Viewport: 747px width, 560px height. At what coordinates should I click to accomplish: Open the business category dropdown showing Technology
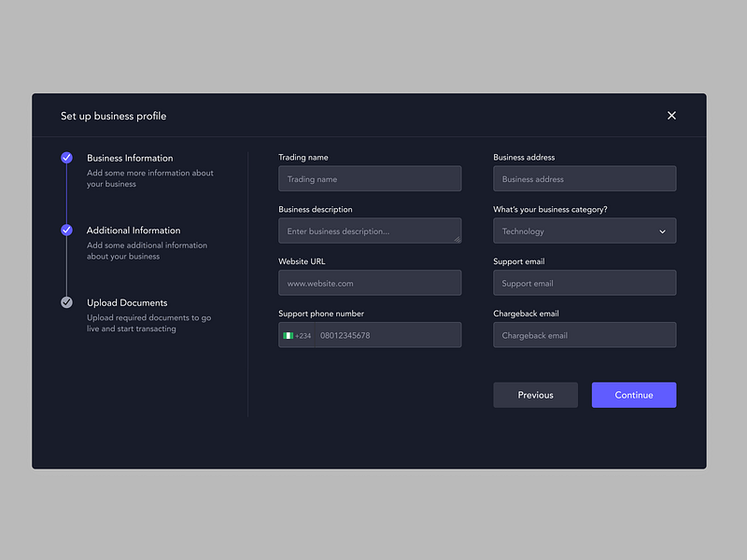(585, 231)
